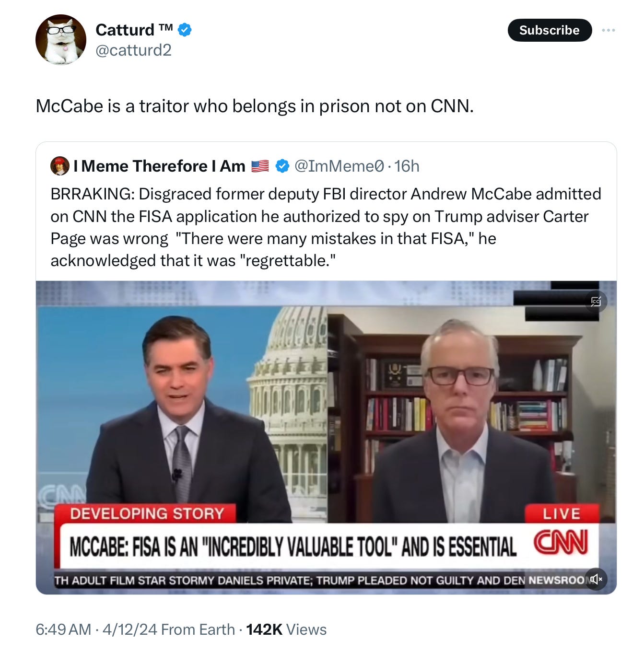The width and height of the screenshot is (644, 652).
Task: Play the CNN McCabe video clip
Action: point(326,437)
